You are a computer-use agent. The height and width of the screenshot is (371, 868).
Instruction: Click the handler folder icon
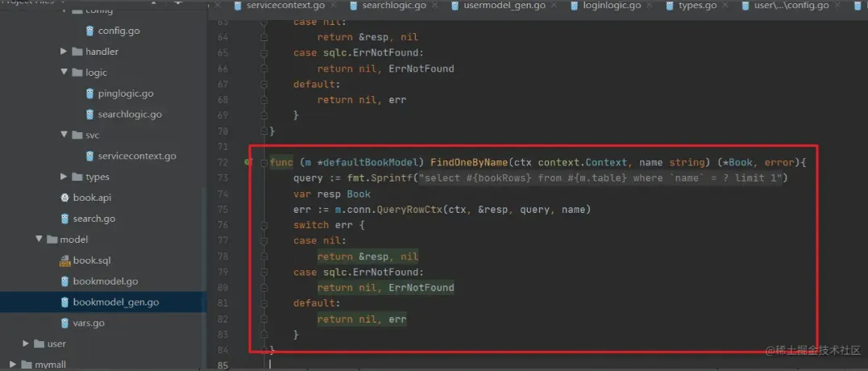point(77,52)
